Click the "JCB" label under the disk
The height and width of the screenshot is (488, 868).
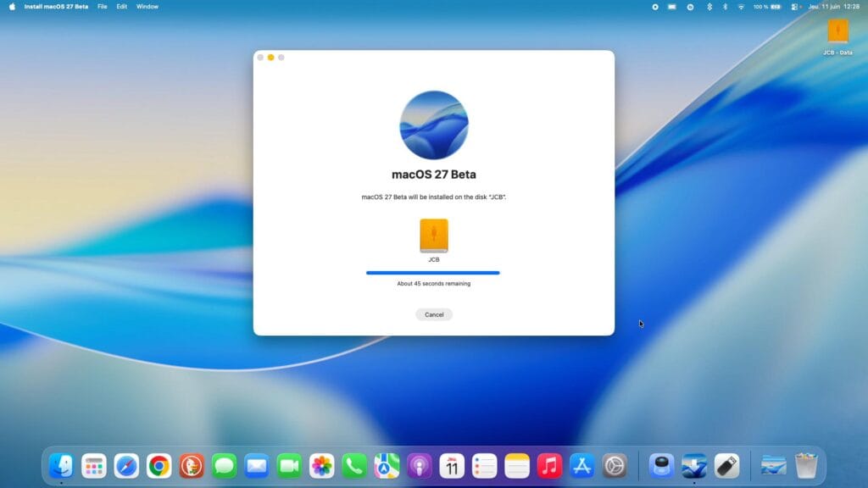point(434,259)
